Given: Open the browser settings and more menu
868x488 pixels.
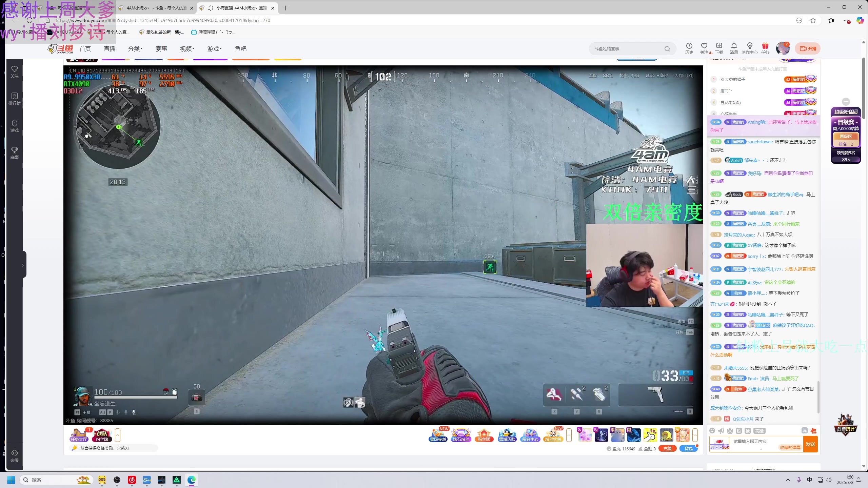Looking at the screenshot, I should (846, 20).
